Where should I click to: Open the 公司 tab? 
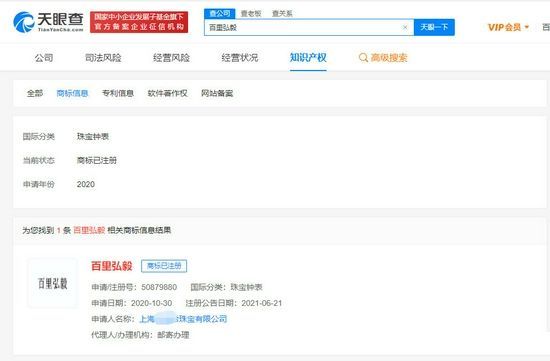pyautogui.click(x=44, y=58)
